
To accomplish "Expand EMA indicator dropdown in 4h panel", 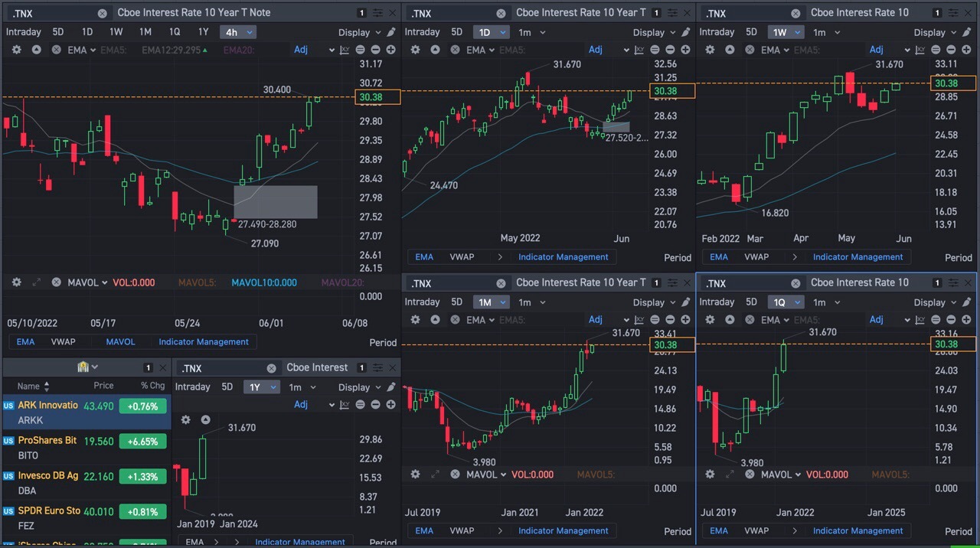I will pos(80,50).
